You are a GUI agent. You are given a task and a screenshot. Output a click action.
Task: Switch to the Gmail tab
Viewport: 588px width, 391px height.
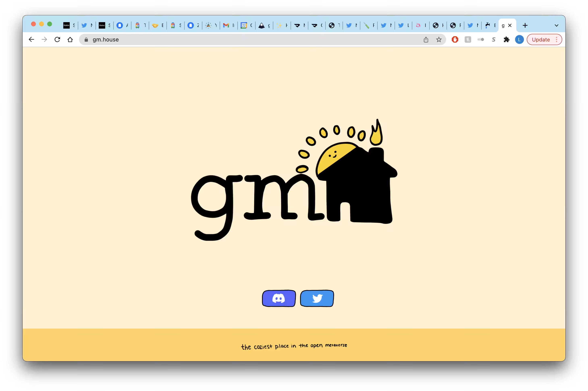tap(229, 25)
